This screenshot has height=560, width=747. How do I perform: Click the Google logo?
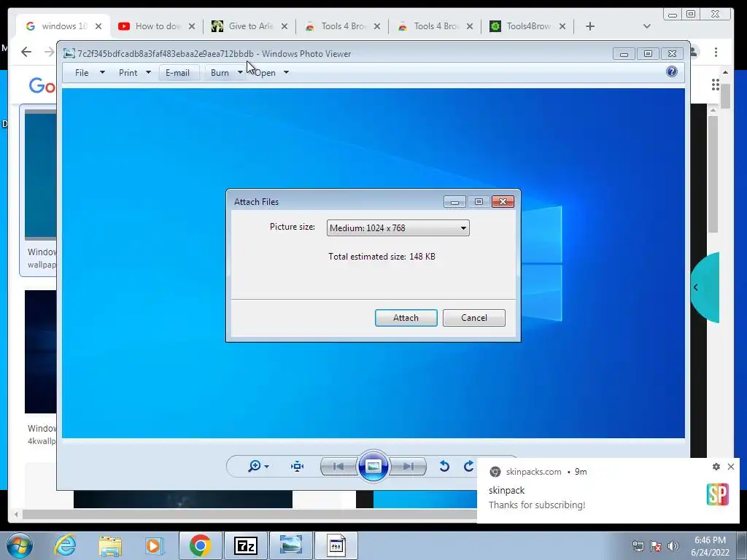tap(42, 86)
